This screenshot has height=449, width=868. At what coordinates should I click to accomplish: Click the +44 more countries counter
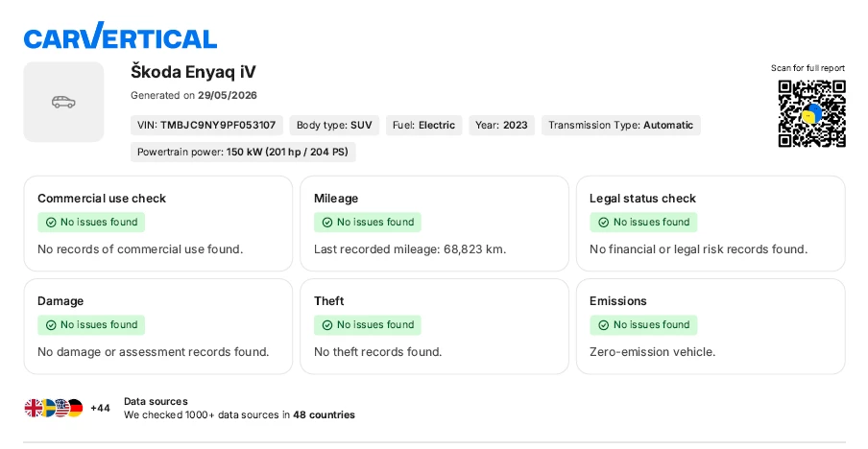tap(100, 408)
